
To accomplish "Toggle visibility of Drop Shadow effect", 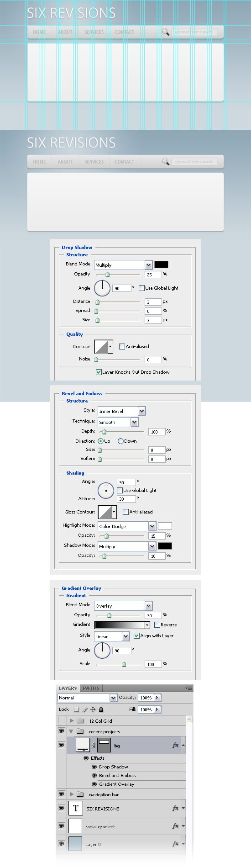I will tap(94, 767).
